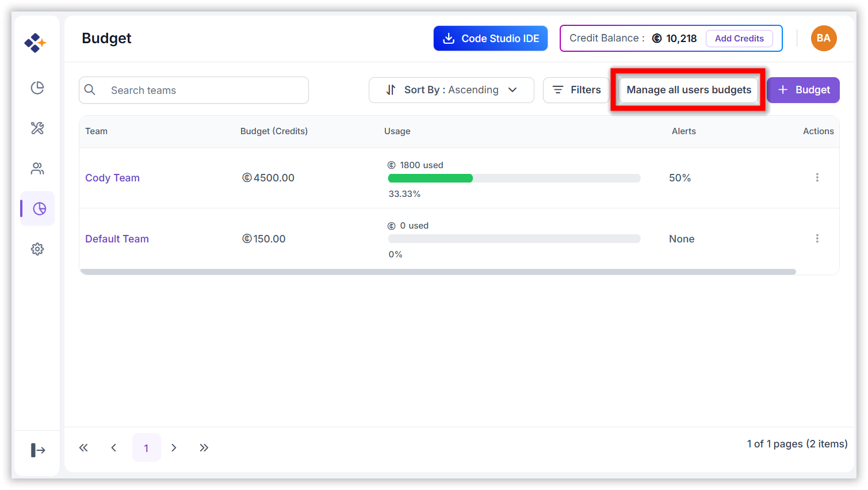The height and width of the screenshot is (490, 868).
Task: Click the Alerts column header
Action: pyautogui.click(x=684, y=131)
